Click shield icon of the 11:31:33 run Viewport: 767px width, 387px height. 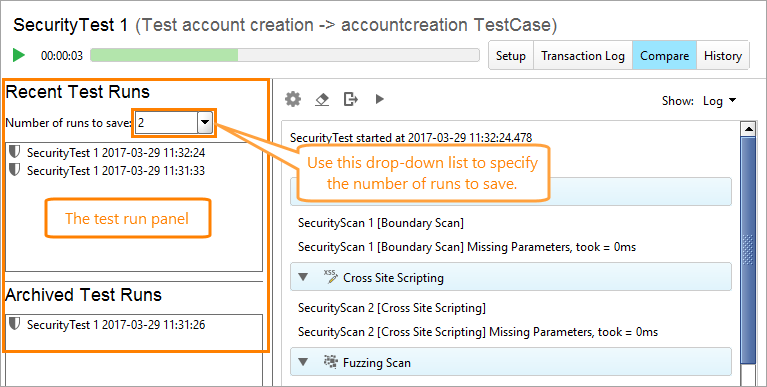coord(15,170)
